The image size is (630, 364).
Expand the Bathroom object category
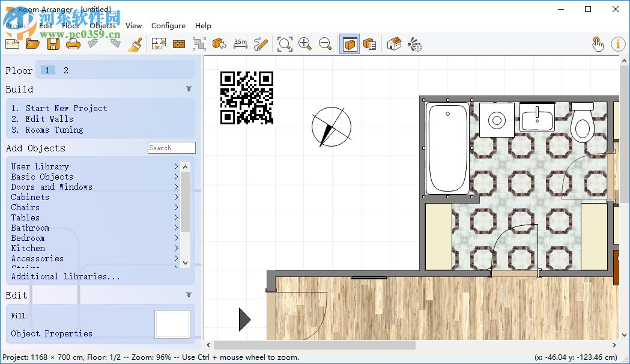point(30,228)
